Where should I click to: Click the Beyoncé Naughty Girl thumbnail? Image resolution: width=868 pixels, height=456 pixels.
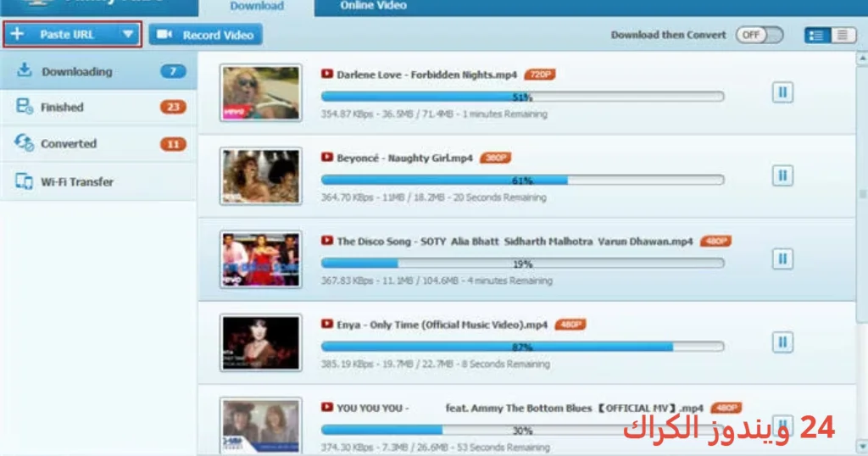(261, 176)
